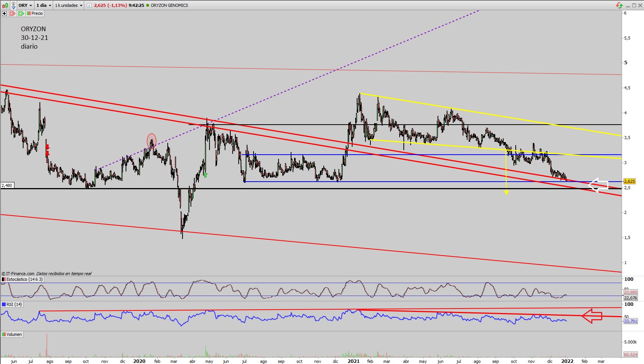Click the red export arrow icon
This screenshot has width=644, height=364.
pyautogui.click(x=13, y=14)
